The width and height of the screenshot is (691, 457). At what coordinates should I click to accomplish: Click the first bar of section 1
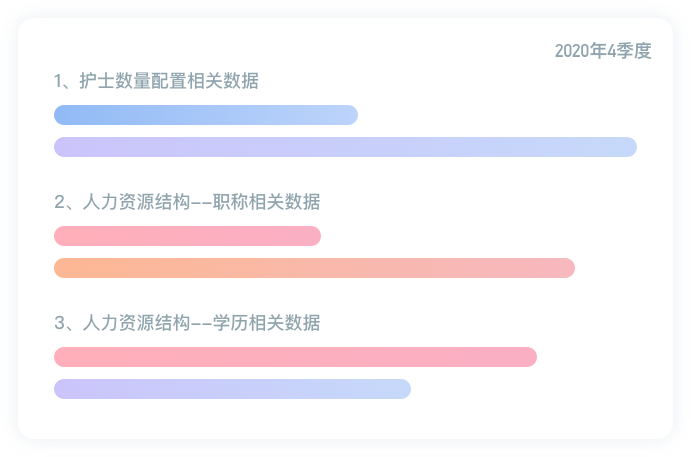pos(205,115)
